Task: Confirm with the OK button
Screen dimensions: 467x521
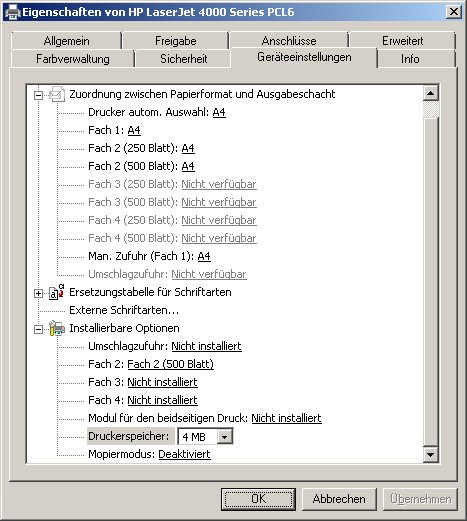Action: coord(258,499)
